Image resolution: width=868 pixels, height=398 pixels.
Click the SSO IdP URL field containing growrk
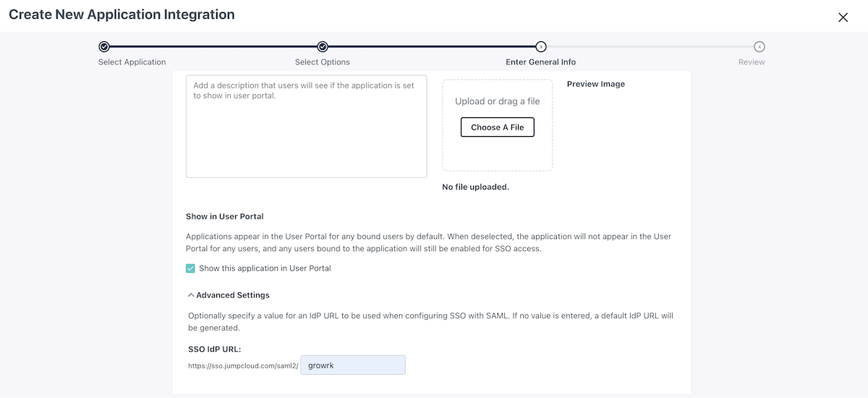click(x=353, y=365)
